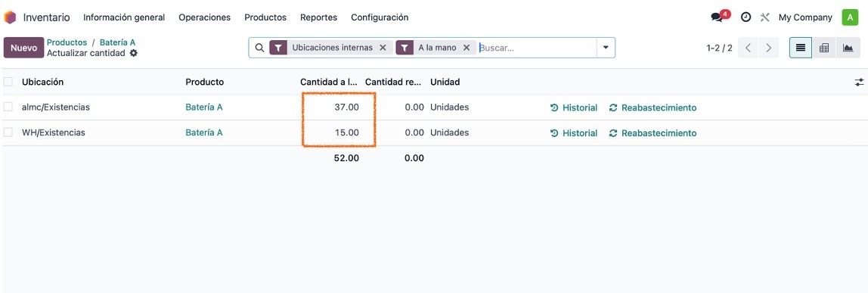The image size is (868, 293).
Task: Click the gear icon next to Actualizar cantidad
Action: coord(133,53)
